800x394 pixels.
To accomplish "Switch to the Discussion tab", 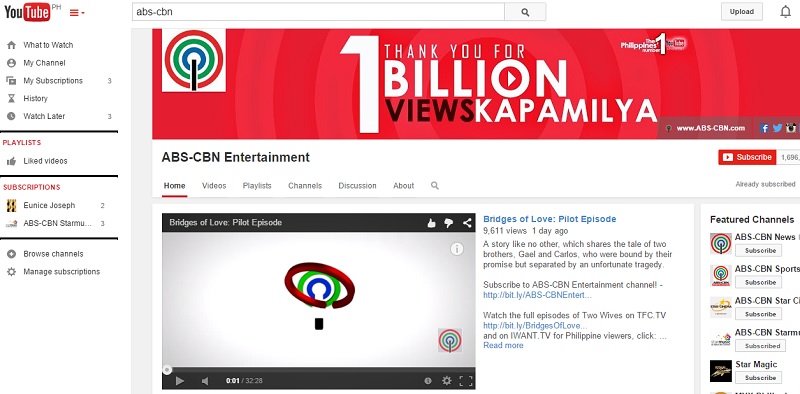I will 357,186.
